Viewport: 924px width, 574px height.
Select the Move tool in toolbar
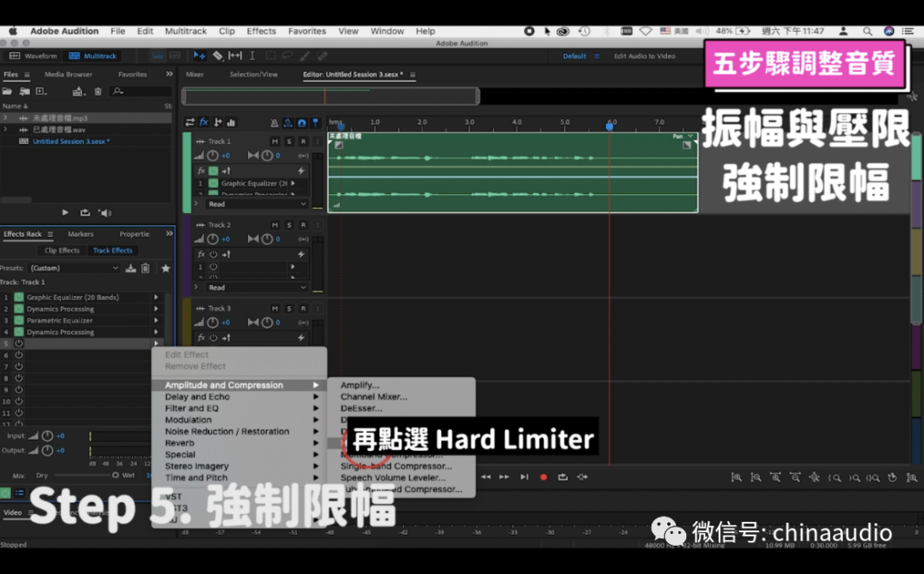point(199,56)
